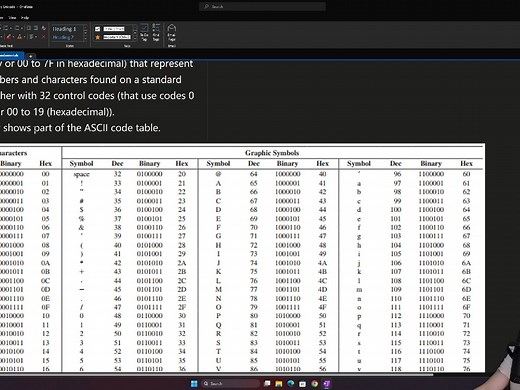520x390 pixels.
Task: Click hex '0A' in control characters
Action: click(45, 263)
